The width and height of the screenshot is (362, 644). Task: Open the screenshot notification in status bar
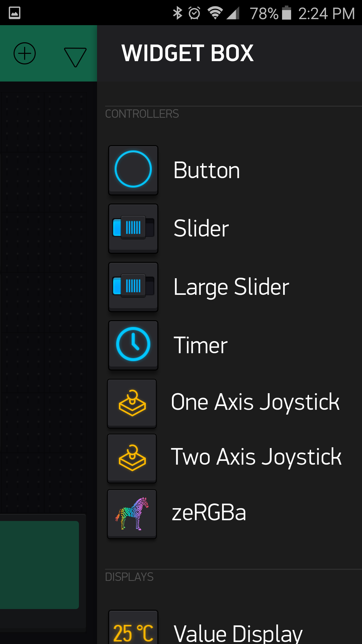pos(15,13)
